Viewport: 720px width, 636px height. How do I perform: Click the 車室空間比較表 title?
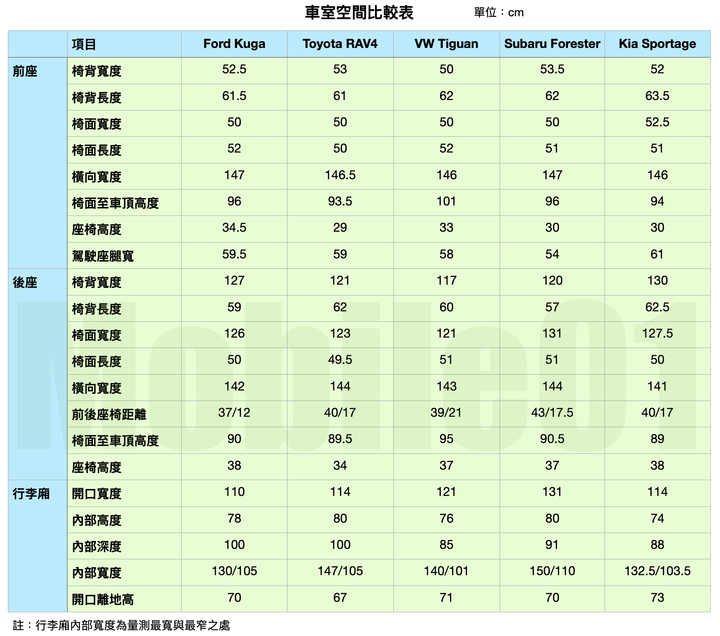359,12
